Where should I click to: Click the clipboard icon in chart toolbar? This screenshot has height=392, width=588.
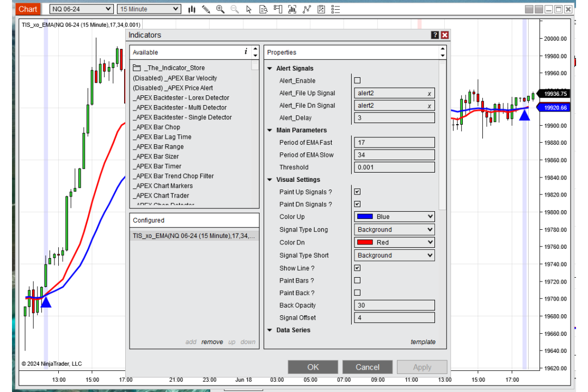[x=321, y=9]
